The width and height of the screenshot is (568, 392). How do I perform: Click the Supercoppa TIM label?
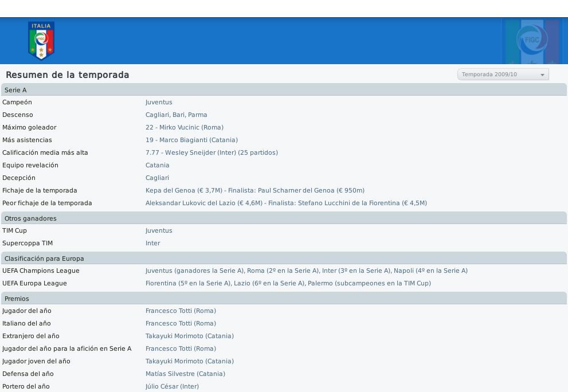(28, 243)
